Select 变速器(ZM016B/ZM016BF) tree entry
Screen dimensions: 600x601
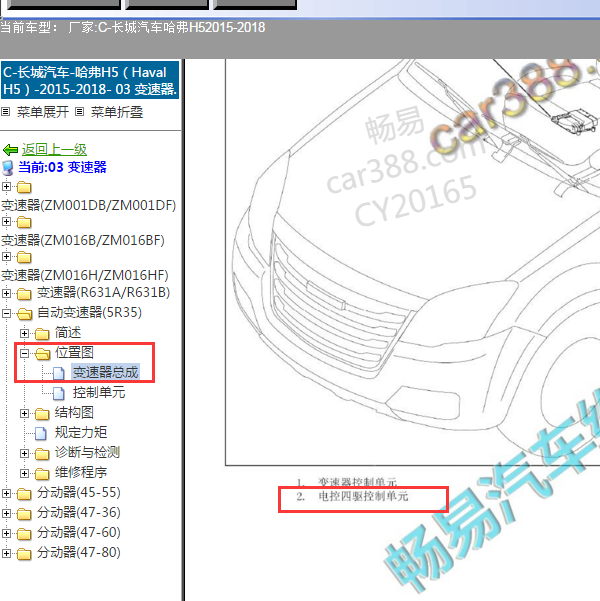(83, 240)
